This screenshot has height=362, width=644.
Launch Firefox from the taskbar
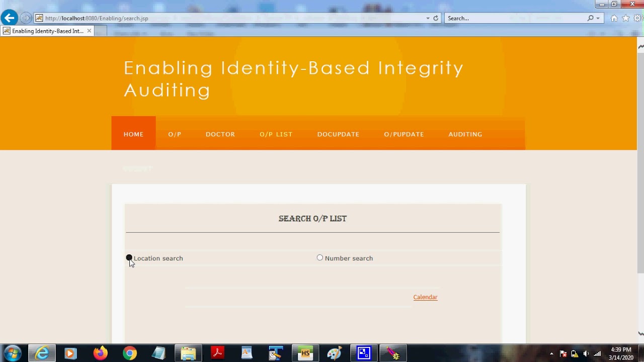(x=100, y=353)
